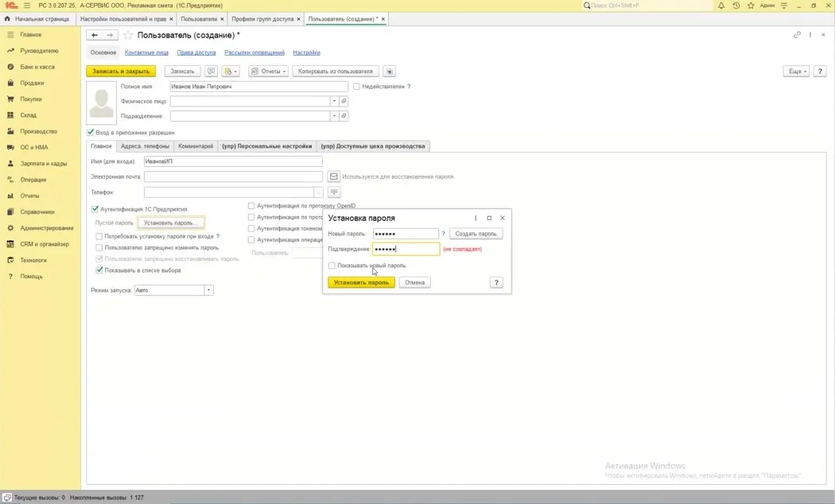Toggle Аутентификация 1С:Предприятия checkbox
Viewport: 835px width, 504px height.
pos(95,209)
